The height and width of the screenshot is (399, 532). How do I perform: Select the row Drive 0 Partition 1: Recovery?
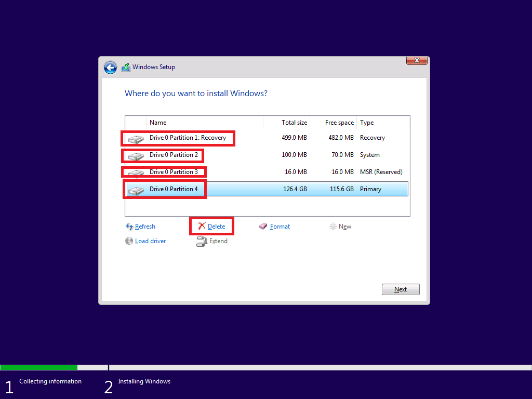point(268,138)
